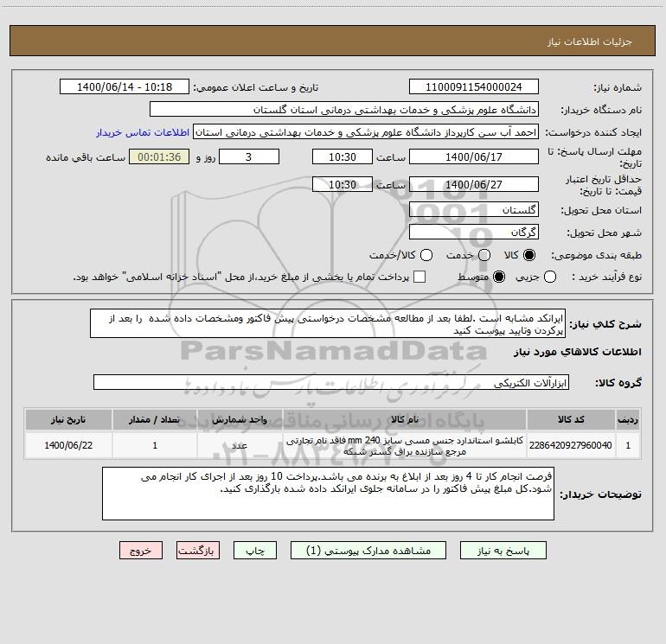Click the نام کالا column header
Image resolution: width=666 pixels, height=644 pixels.
(405, 419)
